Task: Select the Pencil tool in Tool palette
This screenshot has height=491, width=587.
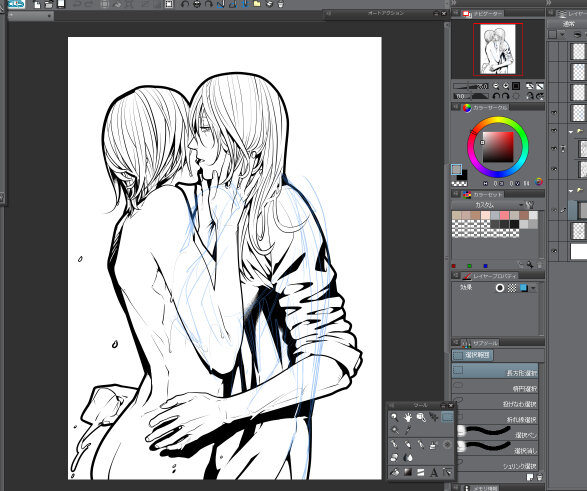Action: 408,444
